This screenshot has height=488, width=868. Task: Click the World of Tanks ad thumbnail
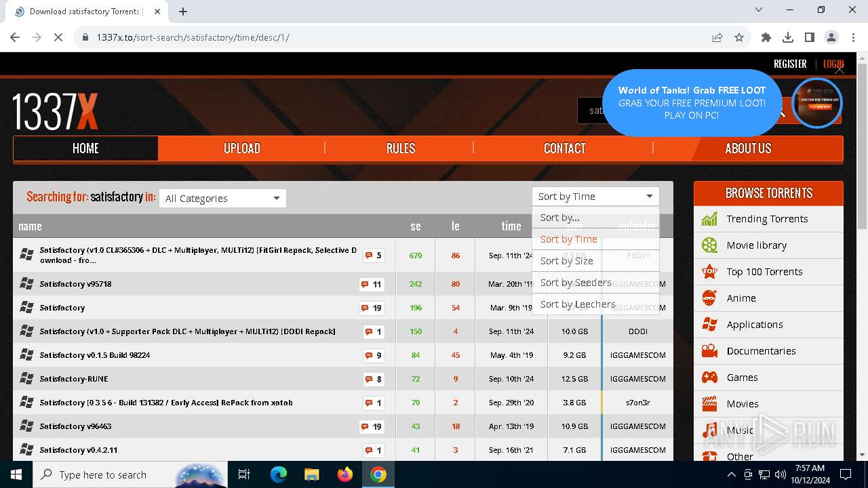click(817, 103)
